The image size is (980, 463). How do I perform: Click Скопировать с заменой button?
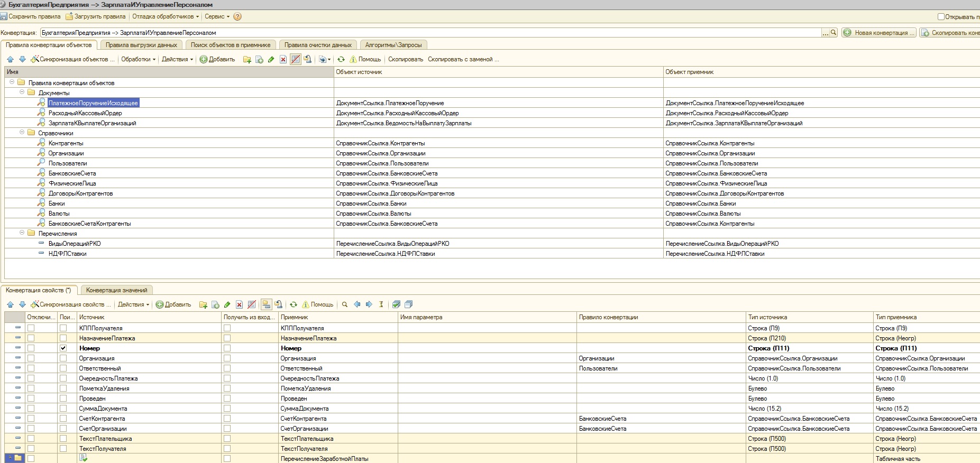coord(463,59)
